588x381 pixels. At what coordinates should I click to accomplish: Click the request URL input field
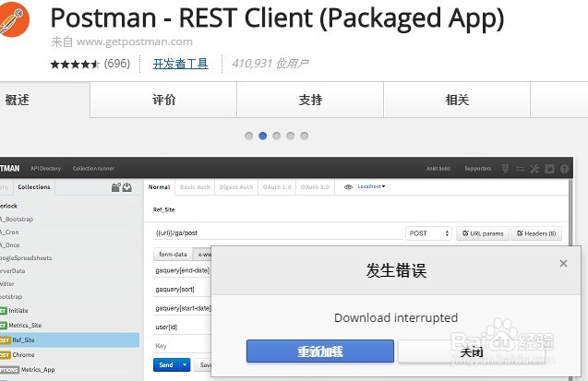pos(278,233)
